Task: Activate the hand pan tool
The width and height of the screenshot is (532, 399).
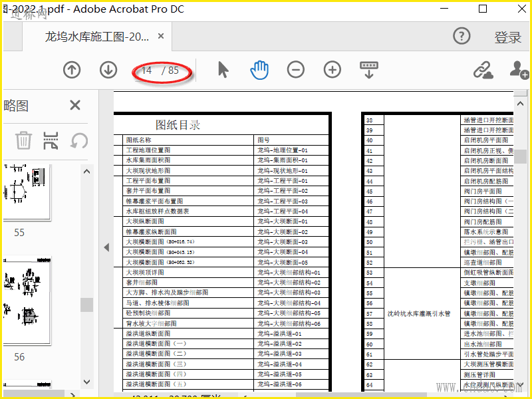Action: tap(259, 70)
